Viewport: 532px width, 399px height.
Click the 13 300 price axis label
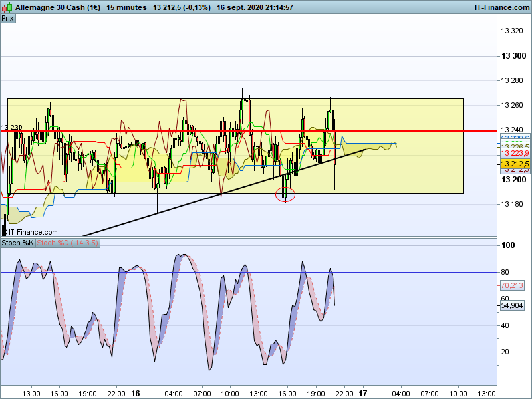513,56
